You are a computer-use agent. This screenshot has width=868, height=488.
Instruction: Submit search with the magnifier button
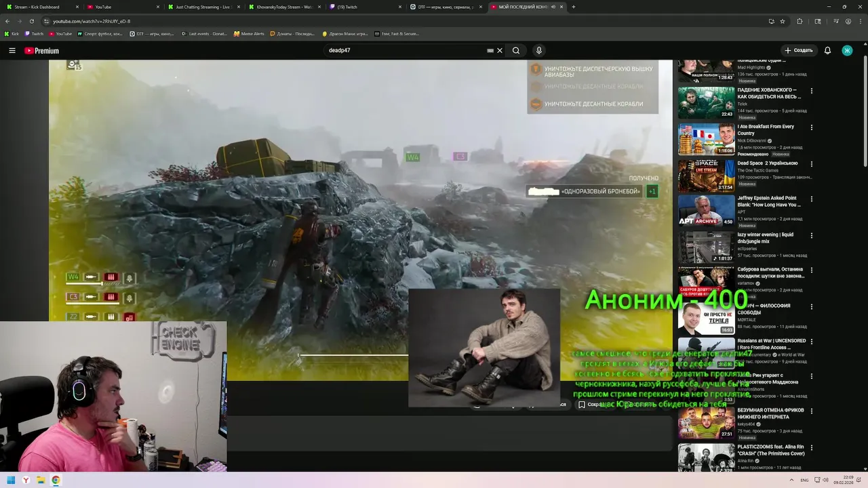516,50
